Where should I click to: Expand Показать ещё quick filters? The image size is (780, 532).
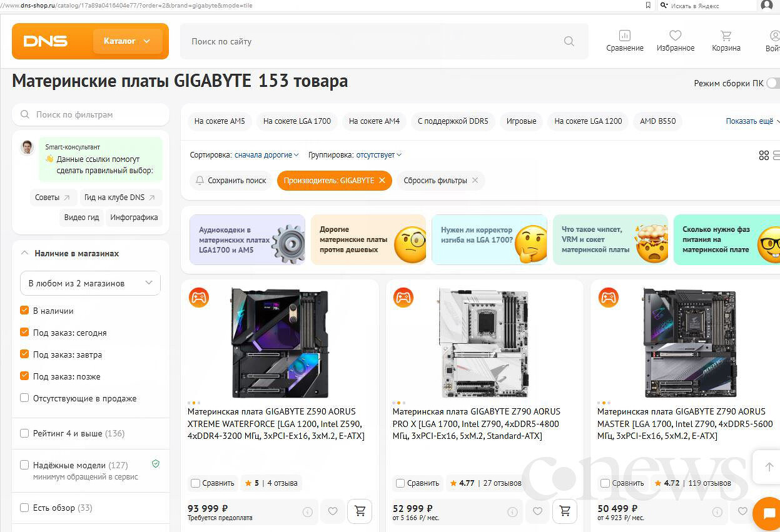tap(752, 121)
